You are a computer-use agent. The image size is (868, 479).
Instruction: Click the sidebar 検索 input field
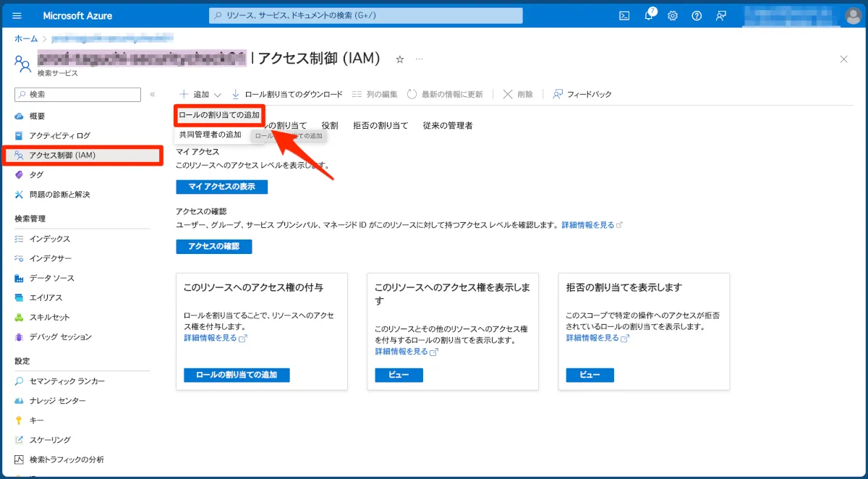77,95
